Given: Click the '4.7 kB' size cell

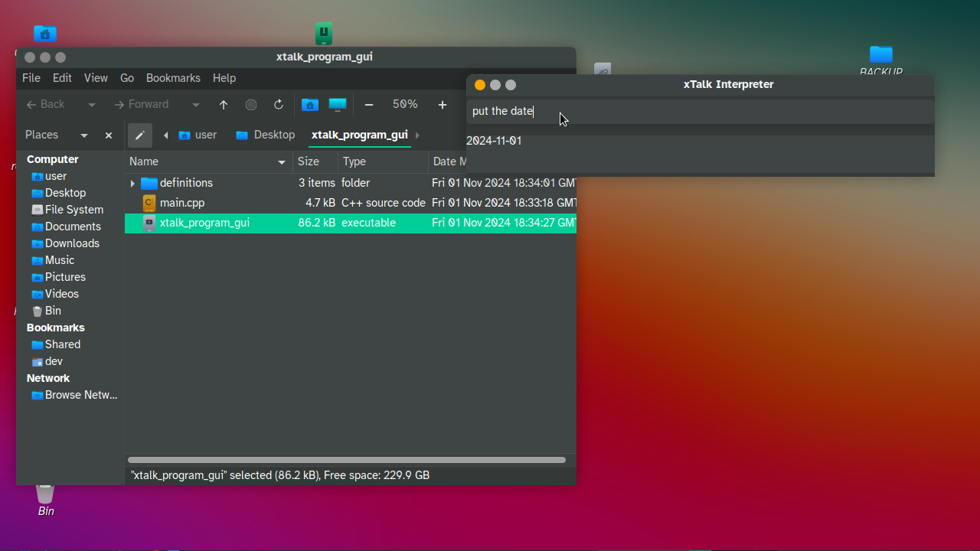Looking at the screenshot, I should tap(320, 203).
